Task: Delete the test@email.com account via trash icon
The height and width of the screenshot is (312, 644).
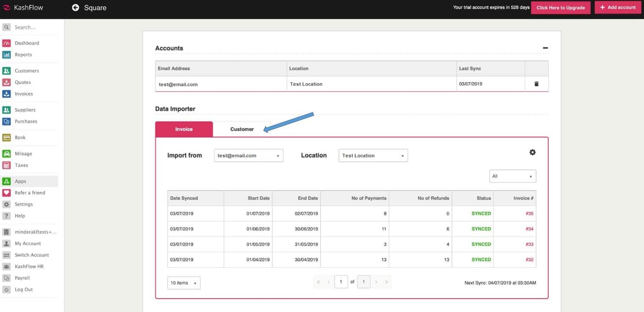Action: point(536,84)
